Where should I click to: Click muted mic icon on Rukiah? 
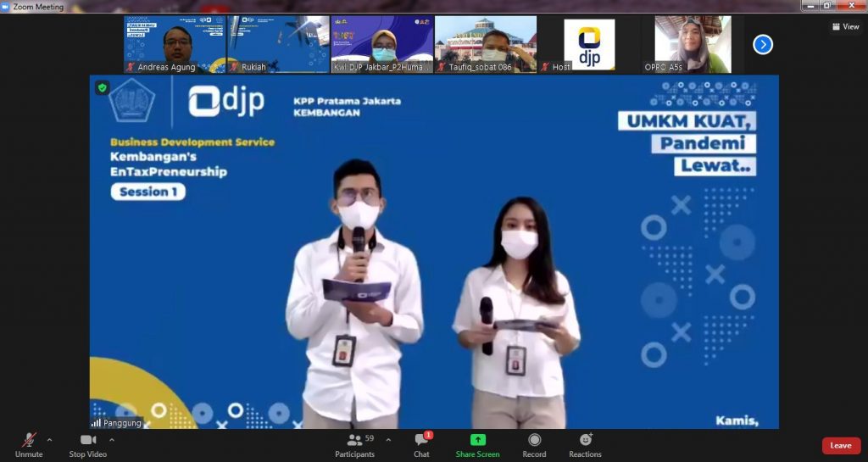click(235, 67)
